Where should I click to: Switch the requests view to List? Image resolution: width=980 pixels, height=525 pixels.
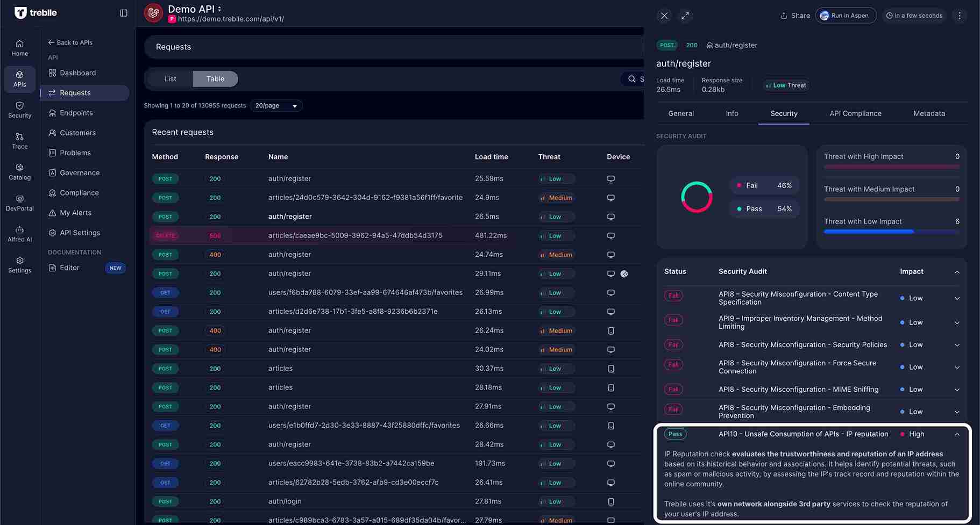pyautogui.click(x=170, y=78)
